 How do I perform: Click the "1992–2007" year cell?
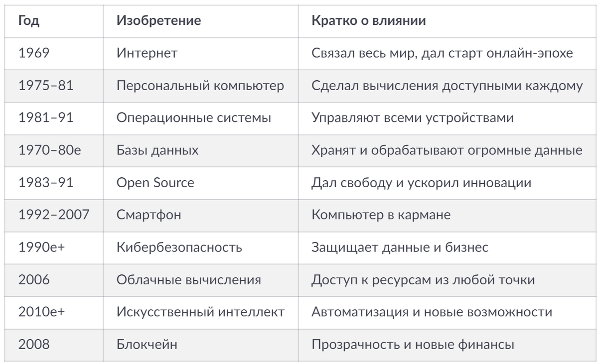54,215
